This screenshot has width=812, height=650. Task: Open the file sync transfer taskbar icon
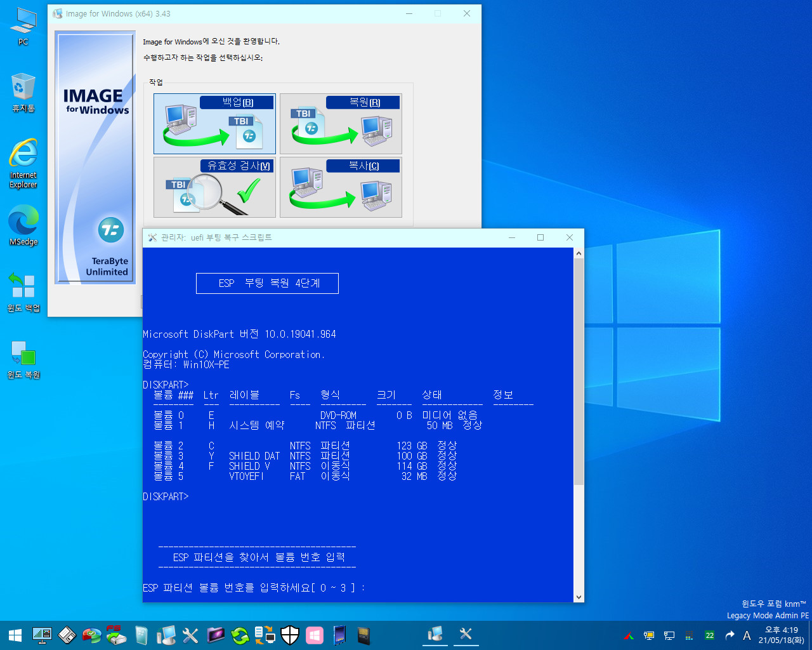click(265, 635)
